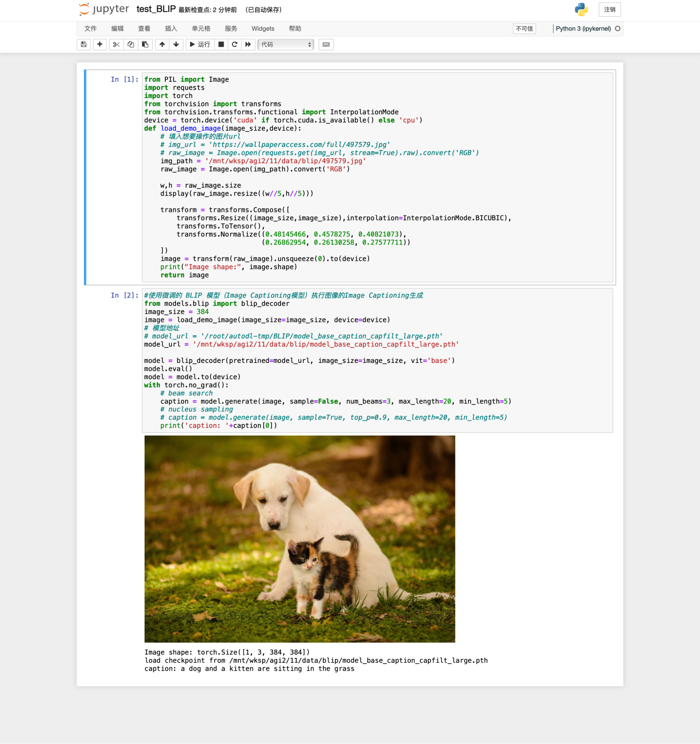The image size is (700, 744).
Task: Restart the kernel with circular arrow icon
Action: [235, 44]
